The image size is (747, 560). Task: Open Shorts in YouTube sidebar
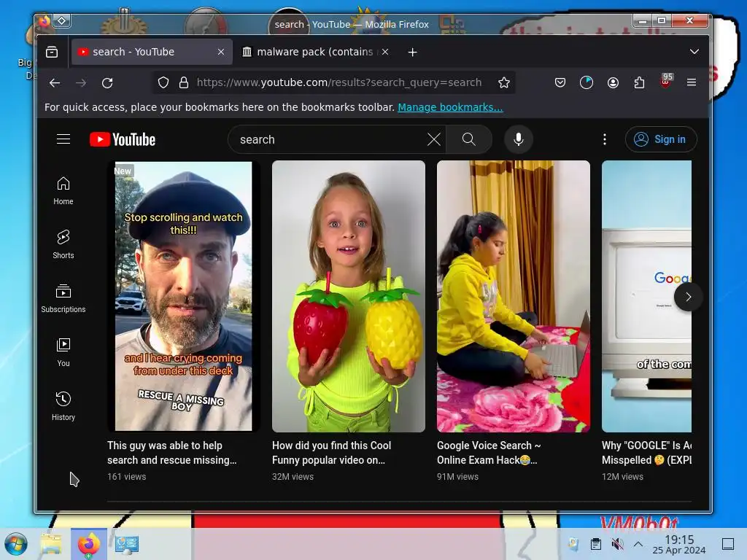[x=63, y=245]
